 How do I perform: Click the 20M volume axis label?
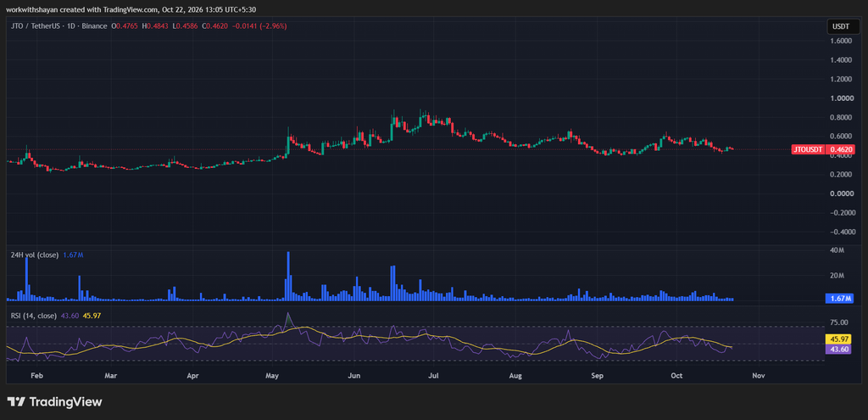coord(837,276)
